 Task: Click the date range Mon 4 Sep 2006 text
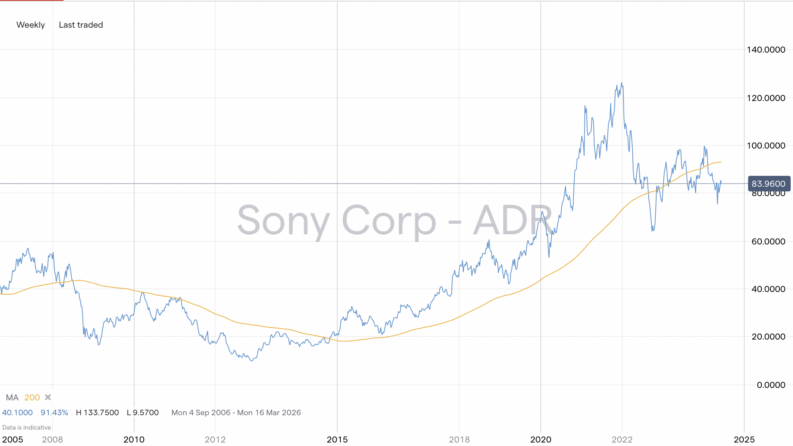[203, 412]
